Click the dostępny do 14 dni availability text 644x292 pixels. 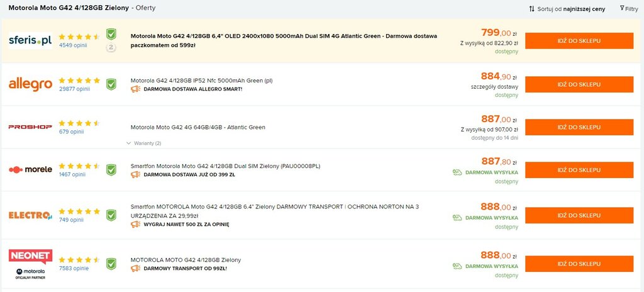(x=494, y=138)
